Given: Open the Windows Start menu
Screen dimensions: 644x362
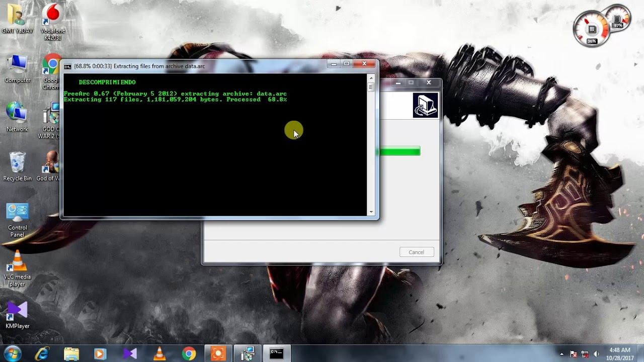Looking at the screenshot, I should click(12, 353).
